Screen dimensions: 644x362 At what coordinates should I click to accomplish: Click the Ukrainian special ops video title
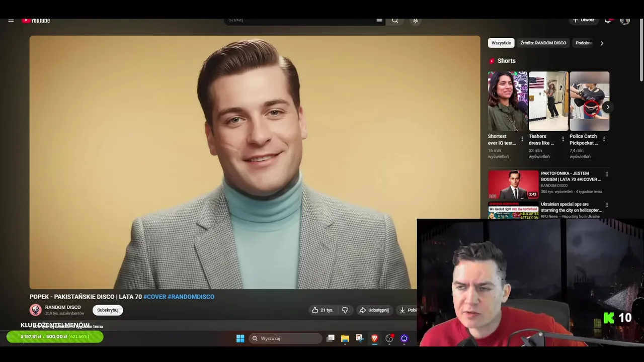(x=571, y=207)
